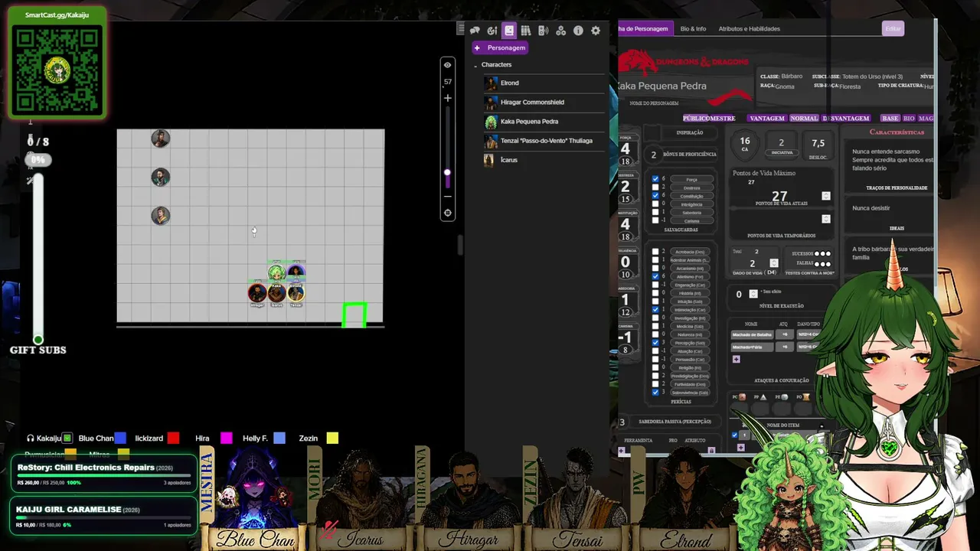Open the Compendium books icon tab
980x551 pixels.
tap(526, 31)
